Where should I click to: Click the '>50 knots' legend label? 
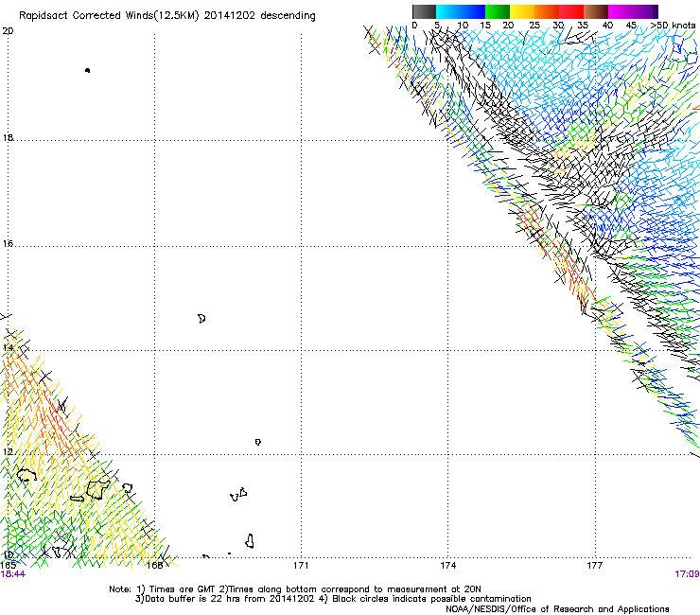click(x=673, y=26)
